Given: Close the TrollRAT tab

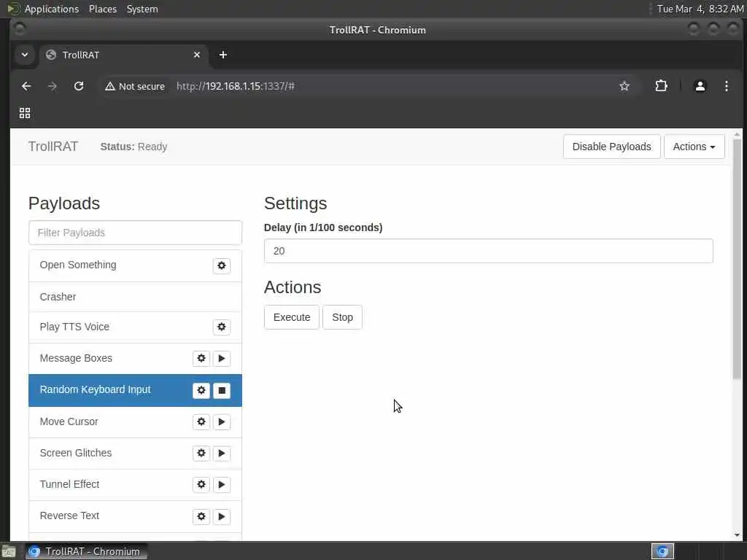Looking at the screenshot, I should [197, 55].
